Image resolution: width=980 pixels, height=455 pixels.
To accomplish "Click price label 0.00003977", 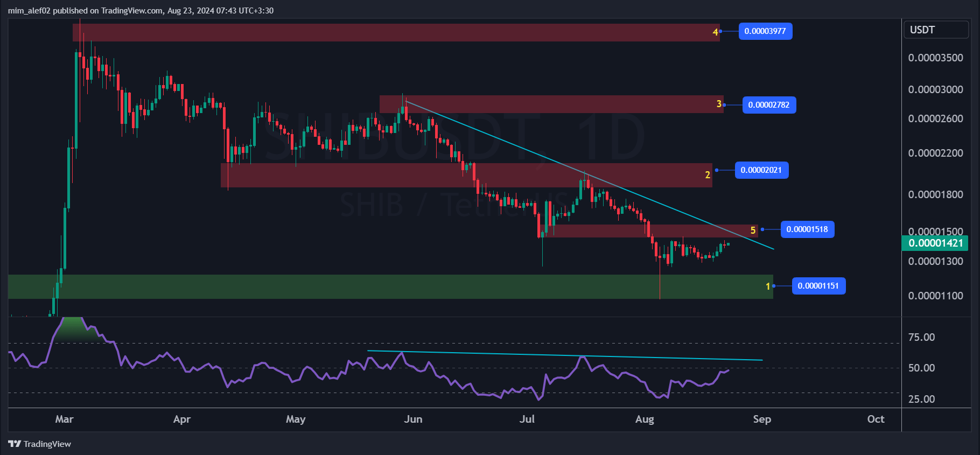I will (x=765, y=31).
